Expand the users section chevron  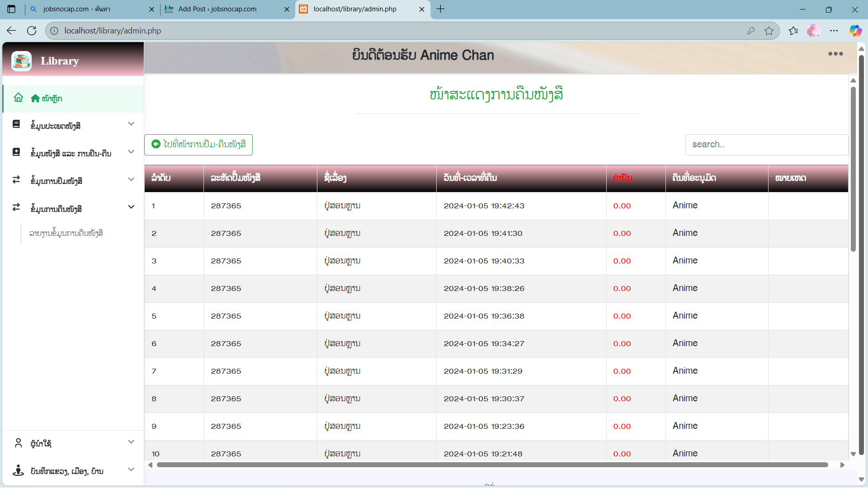pos(131,442)
